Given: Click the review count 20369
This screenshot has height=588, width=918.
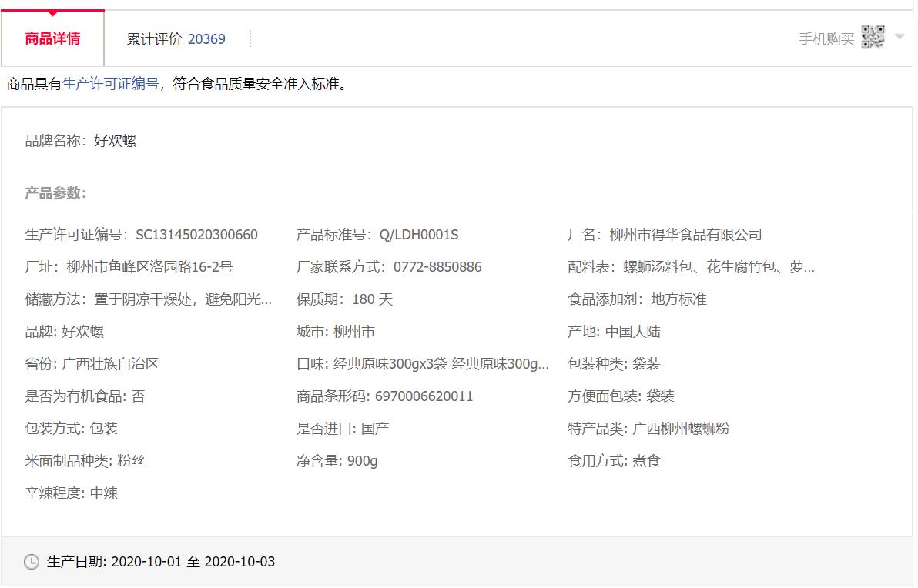Looking at the screenshot, I should [x=206, y=39].
